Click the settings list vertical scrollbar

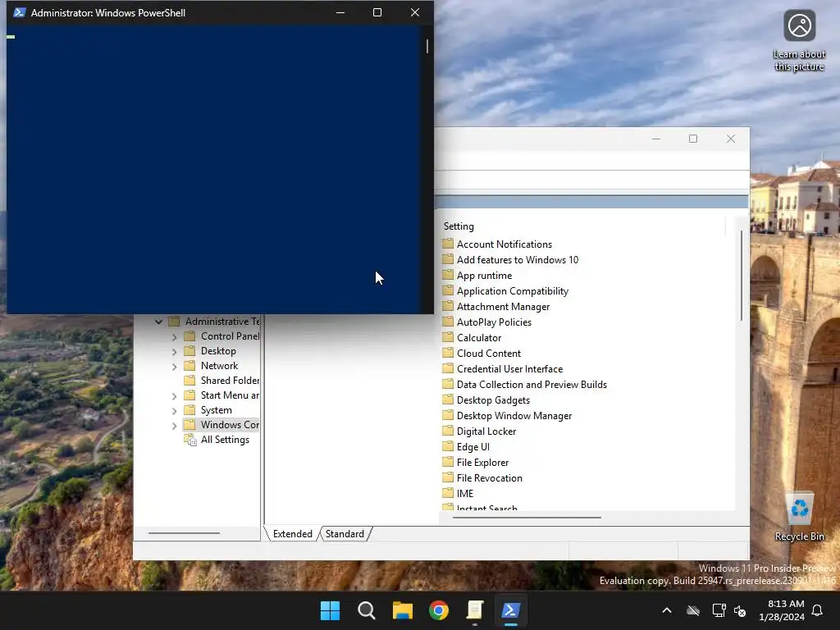tap(742, 276)
